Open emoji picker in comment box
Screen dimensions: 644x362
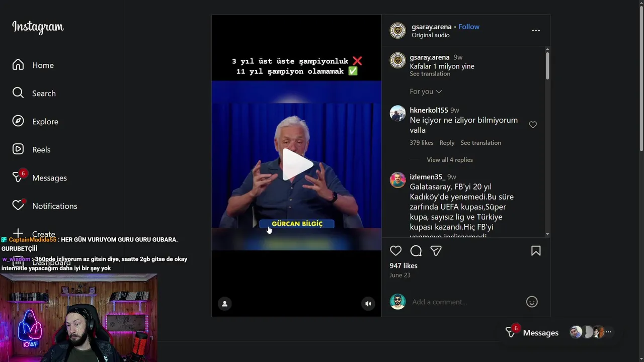point(532,302)
